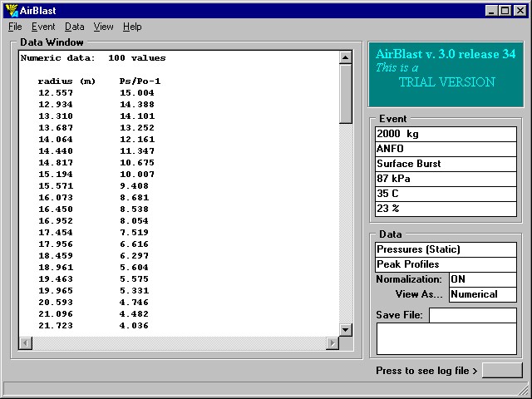Screen dimensions: 532x399
Task: Click the scroll down arrow in Data Window
Action: point(346,329)
